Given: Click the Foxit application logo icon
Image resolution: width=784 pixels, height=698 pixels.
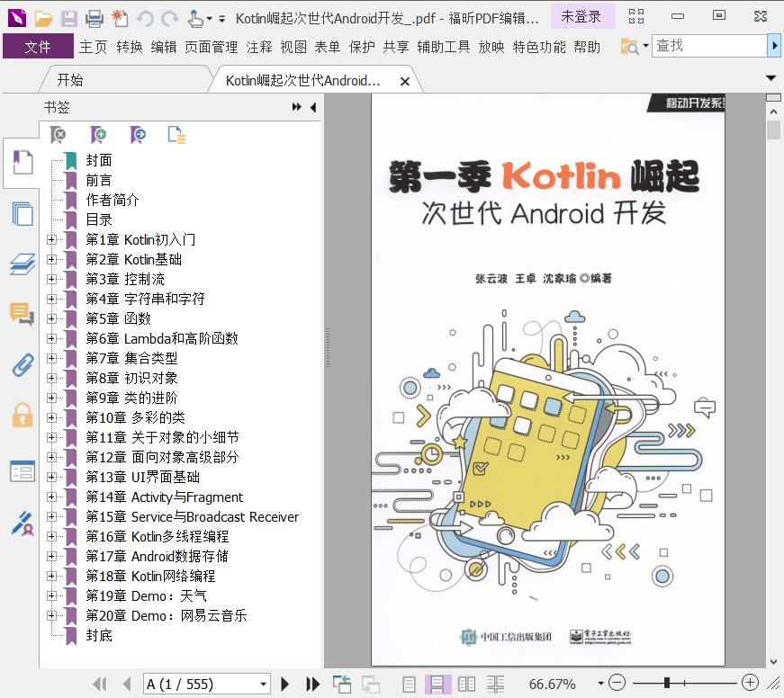Looking at the screenshot, I should point(17,18).
